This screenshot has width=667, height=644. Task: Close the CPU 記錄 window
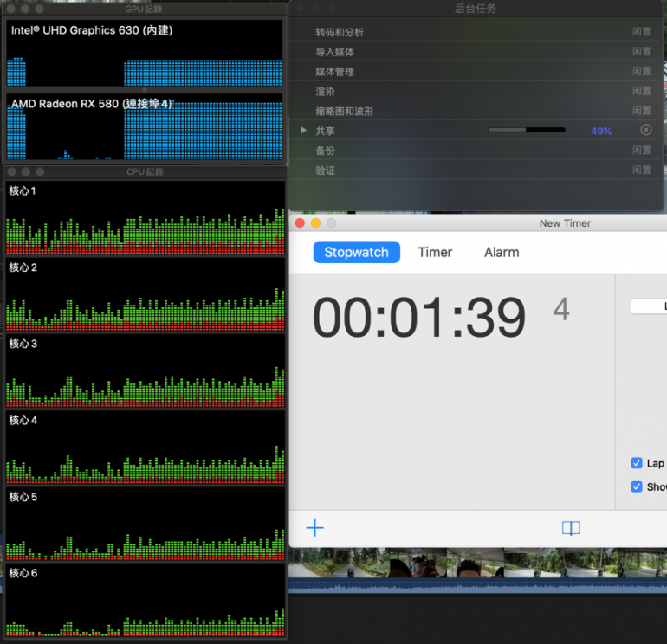click(x=11, y=172)
